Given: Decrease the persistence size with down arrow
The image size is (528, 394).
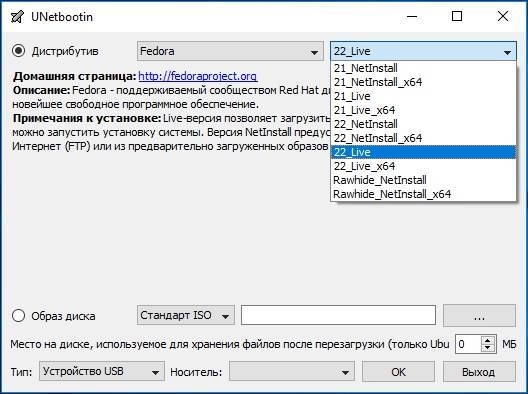Looking at the screenshot, I should tap(488, 348).
